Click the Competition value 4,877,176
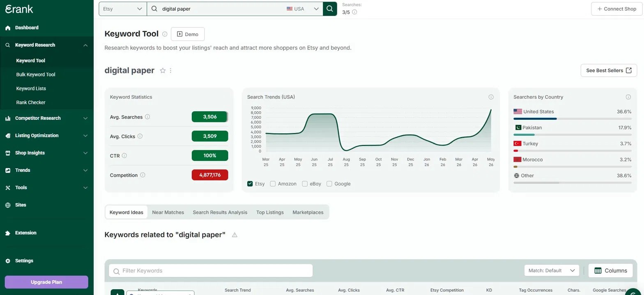This screenshot has width=644, height=295. pos(210,175)
